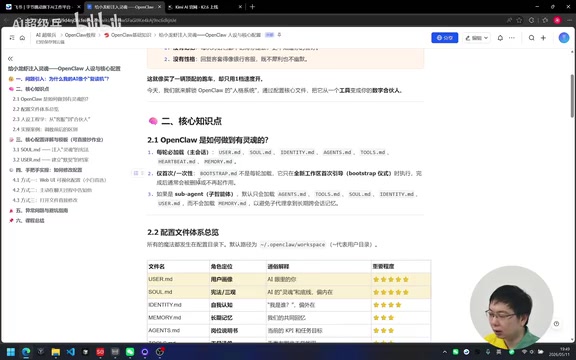The width and height of the screenshot is (576, 360).
Task: Go to the OpenClaw教程 breadcrumb
Action: click(x=80, y=35)
